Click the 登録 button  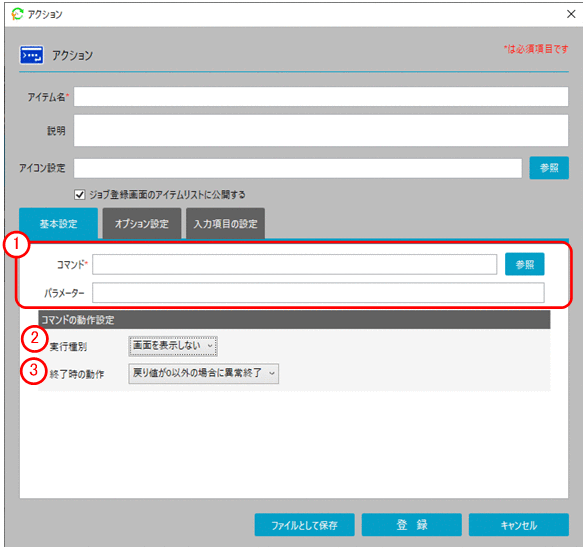tap(411, 525)
